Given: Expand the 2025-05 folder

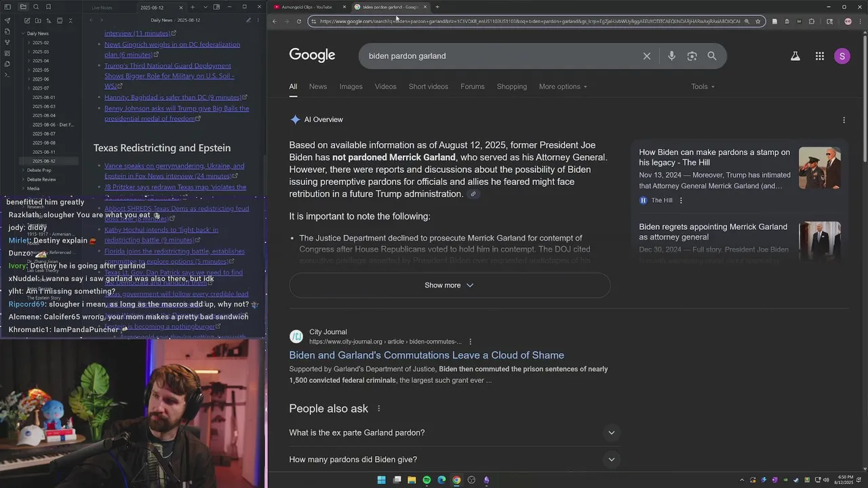Looking at the screenshot, I should click(x=41, y=70).
